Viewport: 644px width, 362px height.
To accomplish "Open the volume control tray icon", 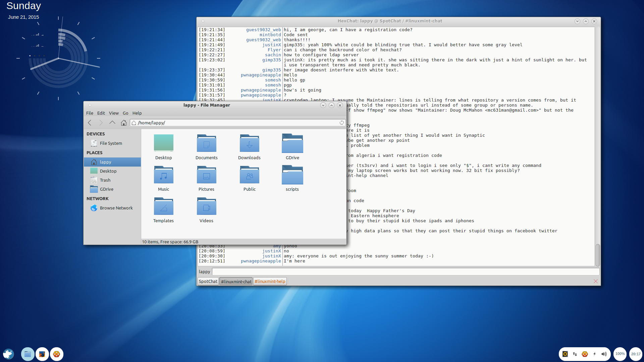I will [604, 354].
